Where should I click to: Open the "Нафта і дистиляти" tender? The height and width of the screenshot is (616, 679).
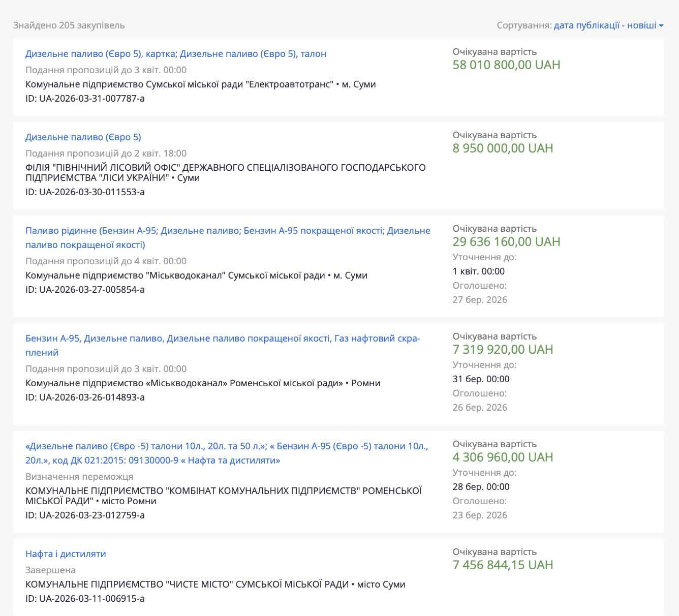[66, 554]
